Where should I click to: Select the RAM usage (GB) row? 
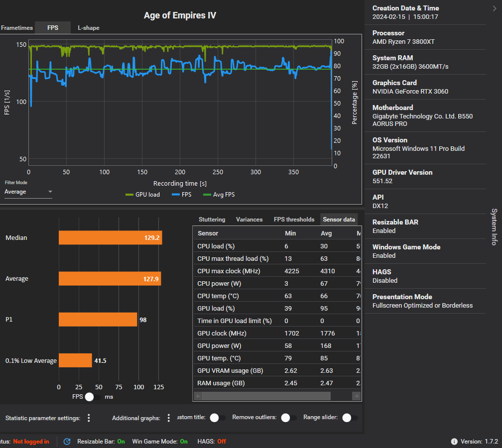(277, 383)
